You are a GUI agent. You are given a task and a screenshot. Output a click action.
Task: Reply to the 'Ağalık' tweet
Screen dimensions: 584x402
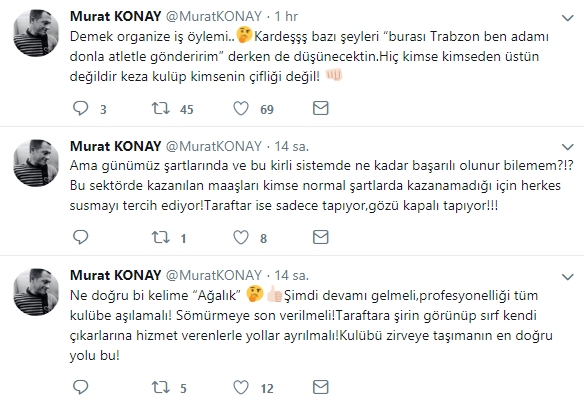click(80, 387)
